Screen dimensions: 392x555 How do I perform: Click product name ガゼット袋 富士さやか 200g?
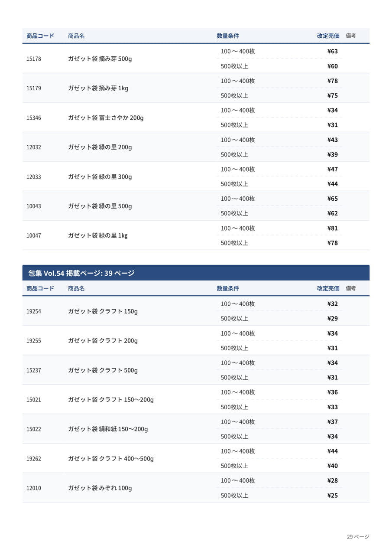[x=106, y=118]
